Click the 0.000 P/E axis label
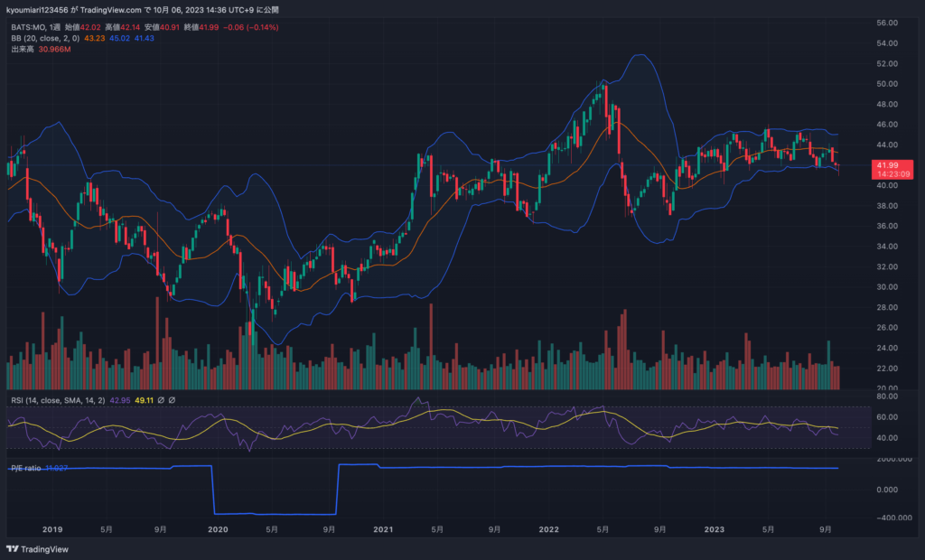925x560 pixels. (x=887, y=490)
